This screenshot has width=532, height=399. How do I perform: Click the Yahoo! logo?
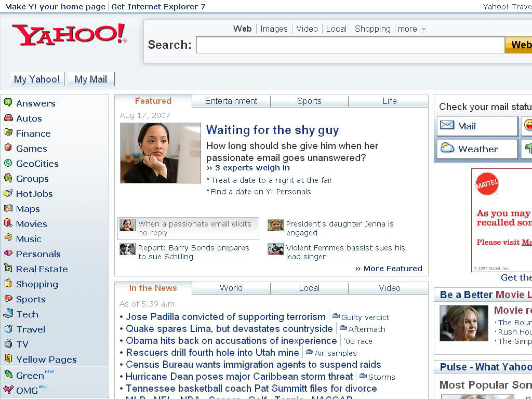69,34
